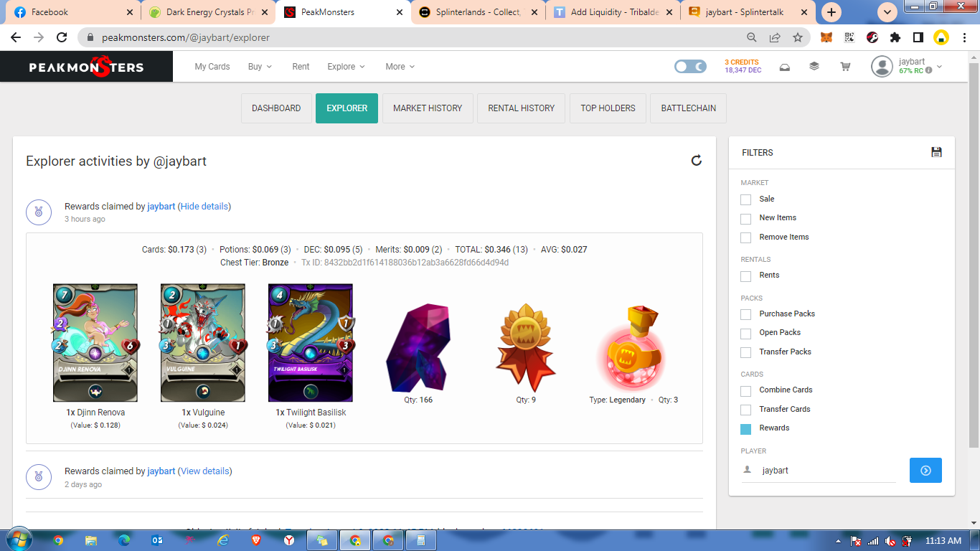The height and width of the screenshot is (551, 980).
Task: Click the refresh activities icon
Action: click(x=696, y=161)
